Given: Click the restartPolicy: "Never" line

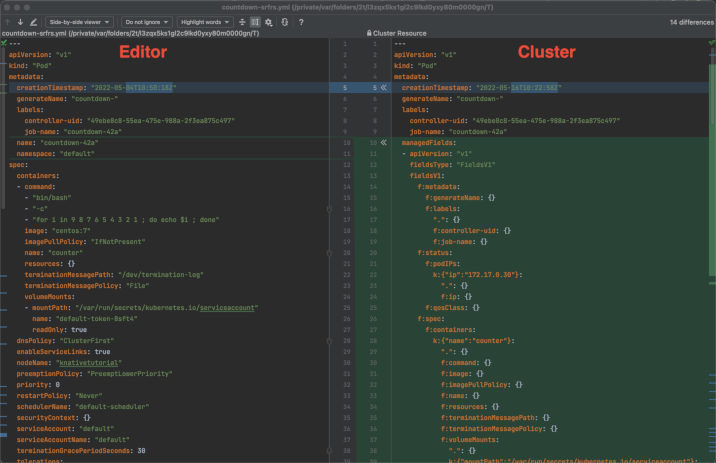Looking at the screenshot, I should coord(59,396).
